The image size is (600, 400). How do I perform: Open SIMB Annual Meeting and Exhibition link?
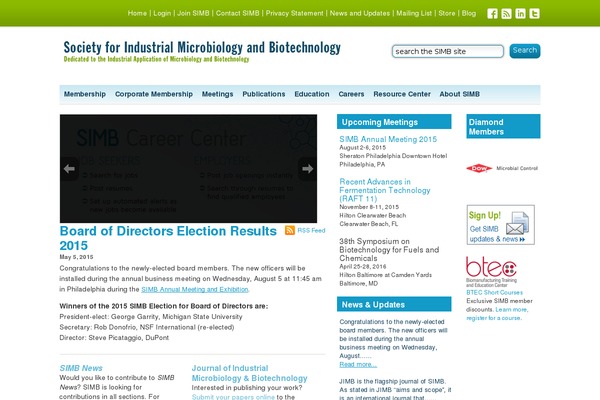click(x=195, y=289)
